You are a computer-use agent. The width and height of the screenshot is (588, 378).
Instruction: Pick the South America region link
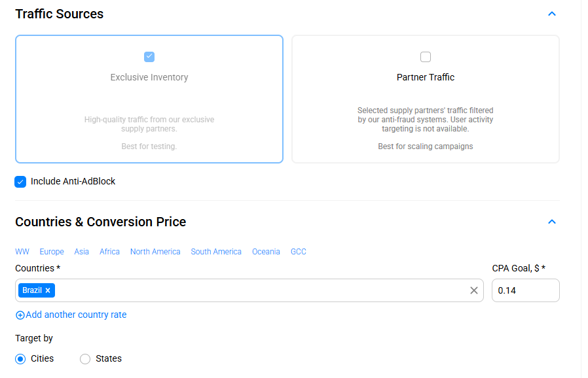point(216,252)
